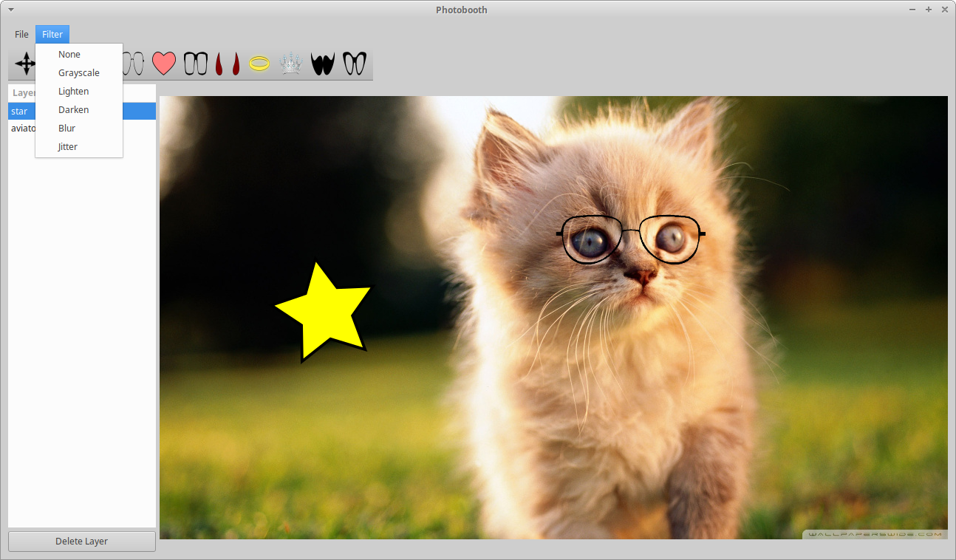Add the yellow halo sticker
The width and height of the screenshot is (956, 560).
(259, 64)
